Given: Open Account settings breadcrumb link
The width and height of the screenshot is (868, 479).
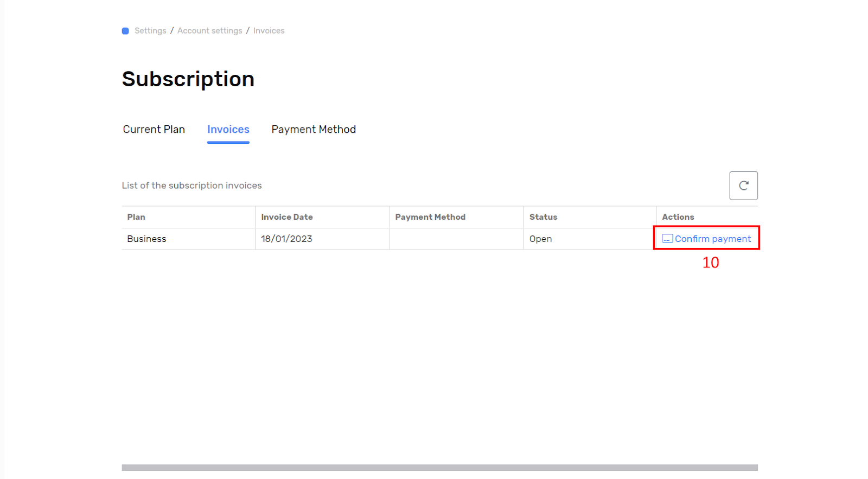Looking at the screenshot, I should point(210,31).
